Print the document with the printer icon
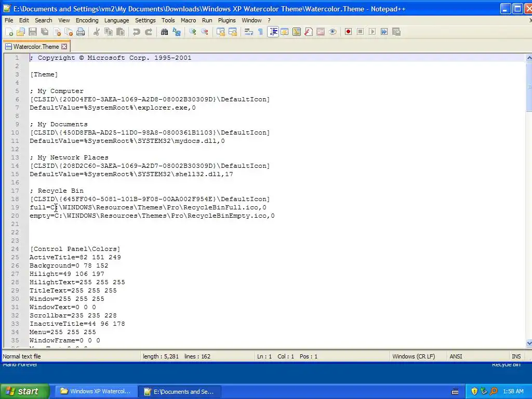 [x=81, y=32]
